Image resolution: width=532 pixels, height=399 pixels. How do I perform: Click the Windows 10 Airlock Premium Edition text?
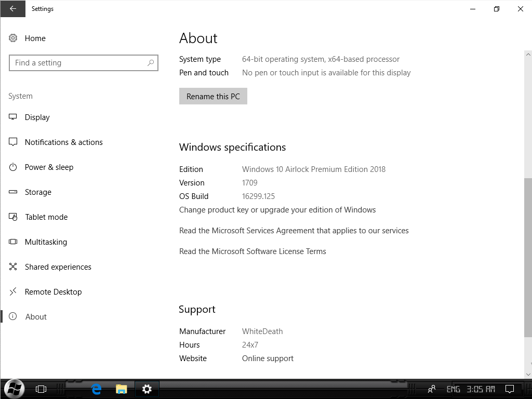[x=314, y=169]
